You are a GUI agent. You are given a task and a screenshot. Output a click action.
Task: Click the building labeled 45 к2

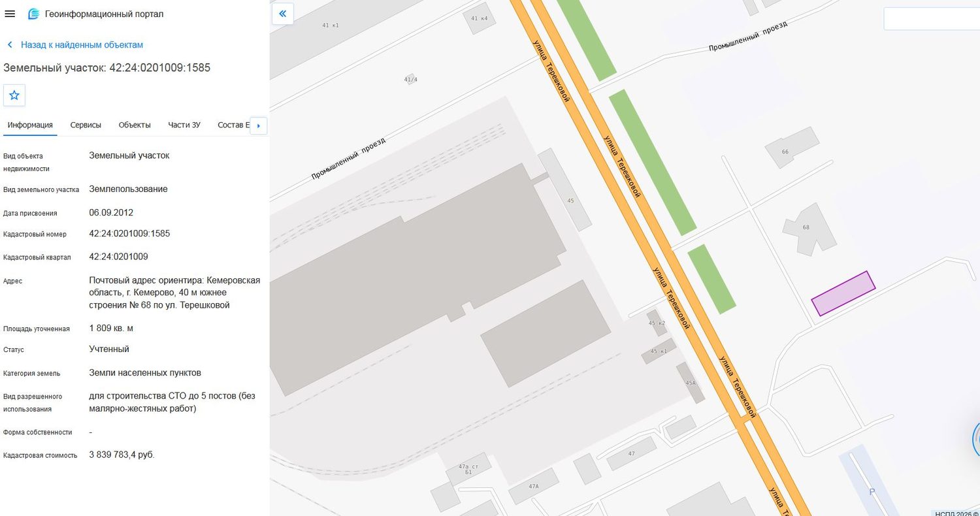click(x=657, y=324)
